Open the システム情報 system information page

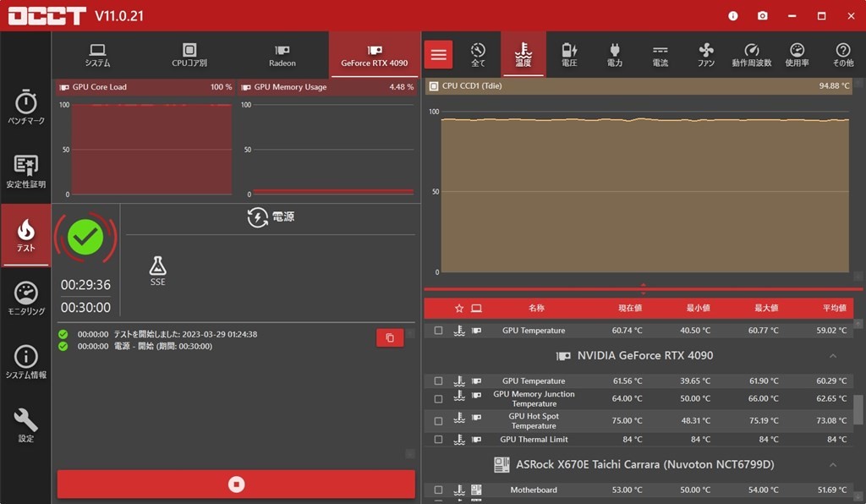26,362
